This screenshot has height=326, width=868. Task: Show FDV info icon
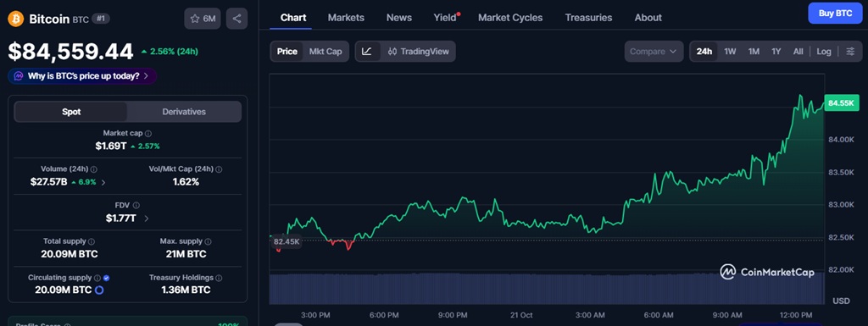tap(136, 205)
